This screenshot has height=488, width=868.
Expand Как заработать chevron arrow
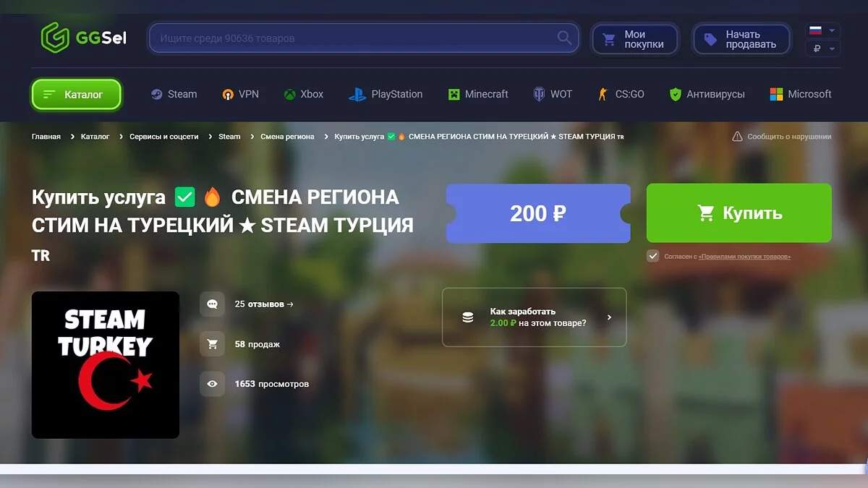point(609,317)
